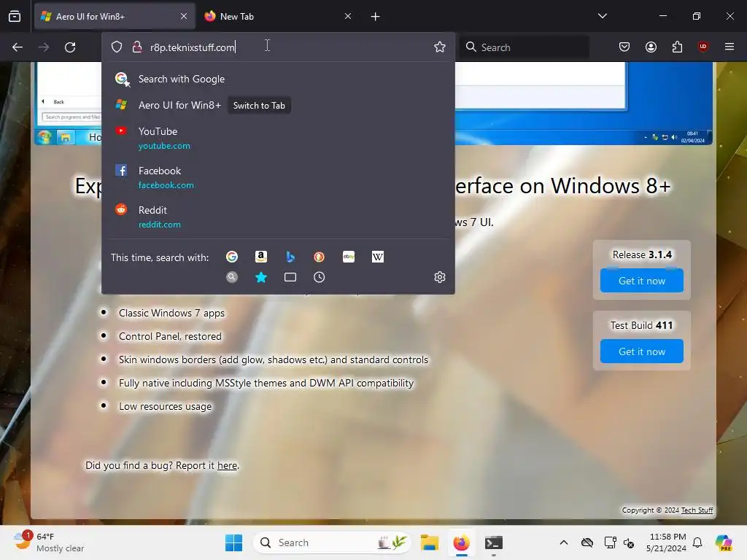Viewport: 747px width, 560px height.
Task: Open a new tab with the plus button
Action: click(376, 17)
